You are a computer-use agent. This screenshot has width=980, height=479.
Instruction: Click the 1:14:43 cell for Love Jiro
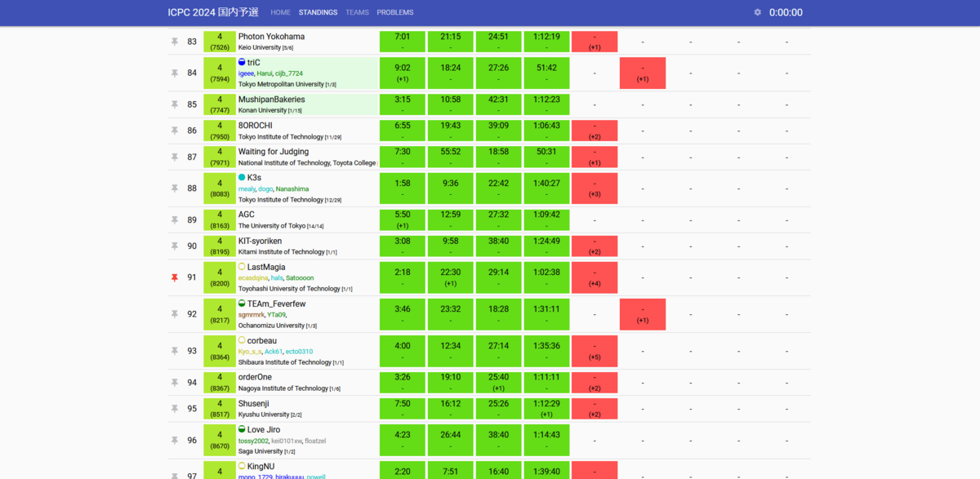click(x=547, y=441)
